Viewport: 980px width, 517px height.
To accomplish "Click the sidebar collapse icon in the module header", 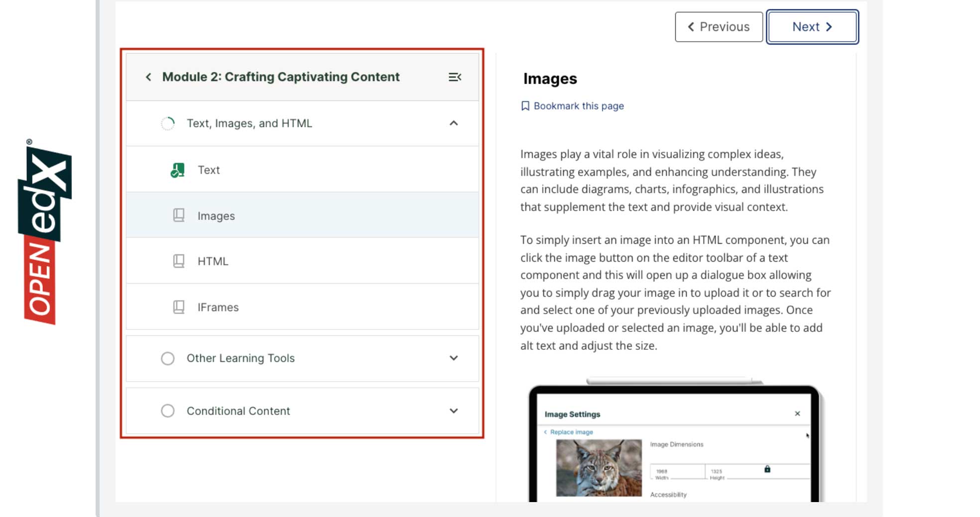I will coord(455,77).
